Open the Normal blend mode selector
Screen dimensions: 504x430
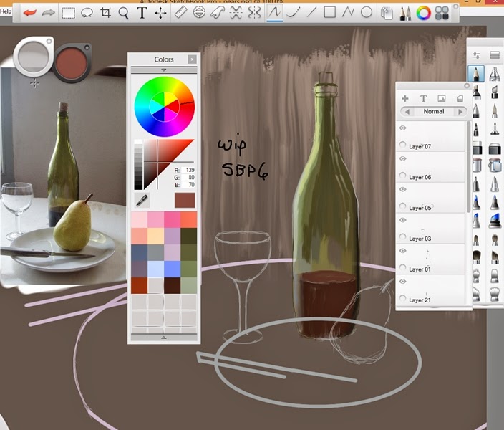point(434,112)
